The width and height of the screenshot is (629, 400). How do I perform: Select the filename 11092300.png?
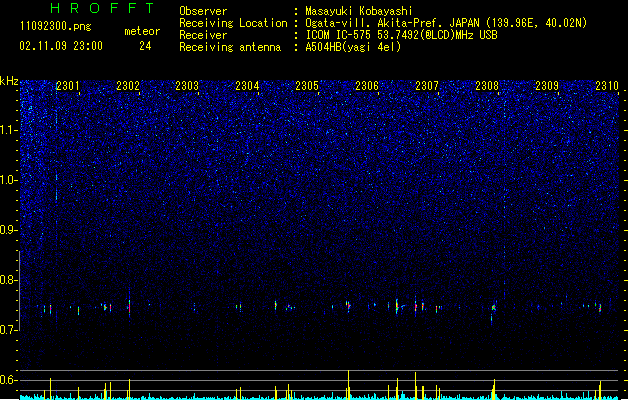(x=56, y=26)
